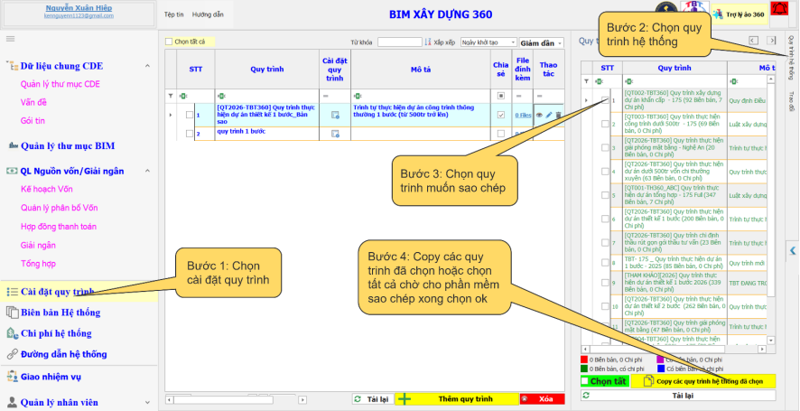Open the Trợ lý ảo 360 assistant
This screenshot has height=411, width=800.
[740, 14]
